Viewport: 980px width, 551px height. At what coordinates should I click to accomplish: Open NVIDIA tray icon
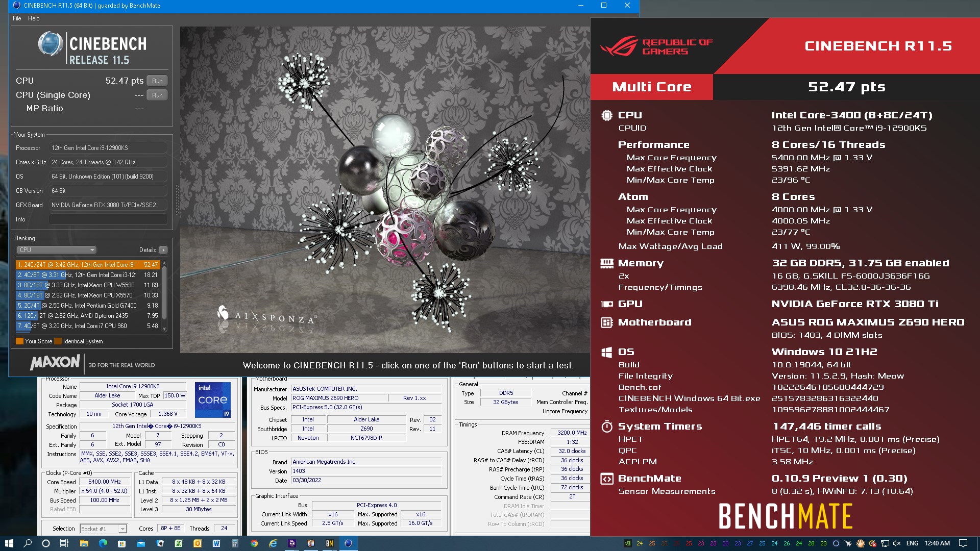click(x=628, y=543)
